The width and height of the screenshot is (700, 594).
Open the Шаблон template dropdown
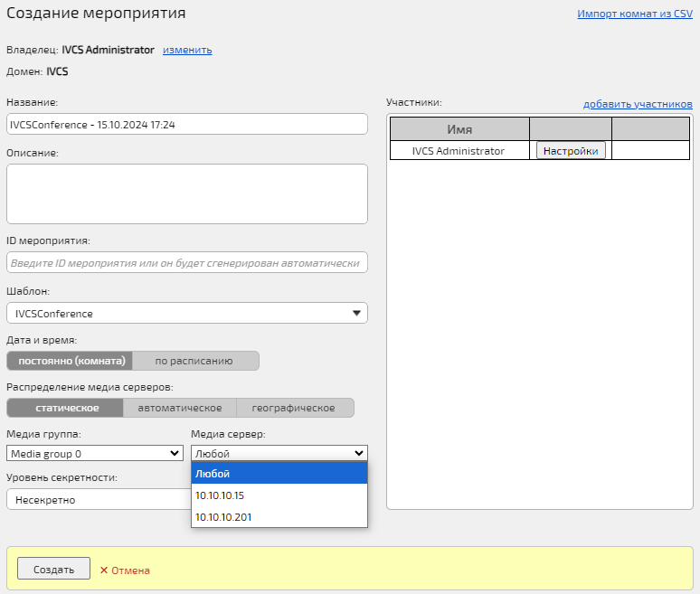[x=186, y=313]
